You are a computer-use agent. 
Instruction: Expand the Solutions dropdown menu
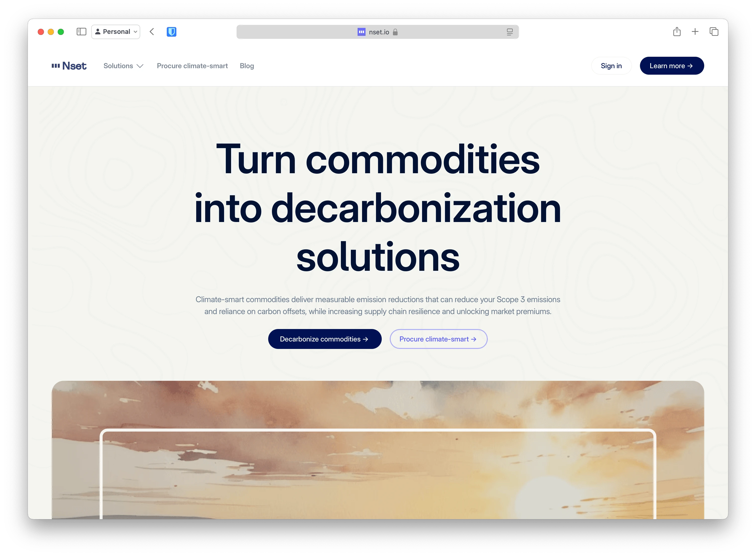pyautogui.click(x=123, y=66)
